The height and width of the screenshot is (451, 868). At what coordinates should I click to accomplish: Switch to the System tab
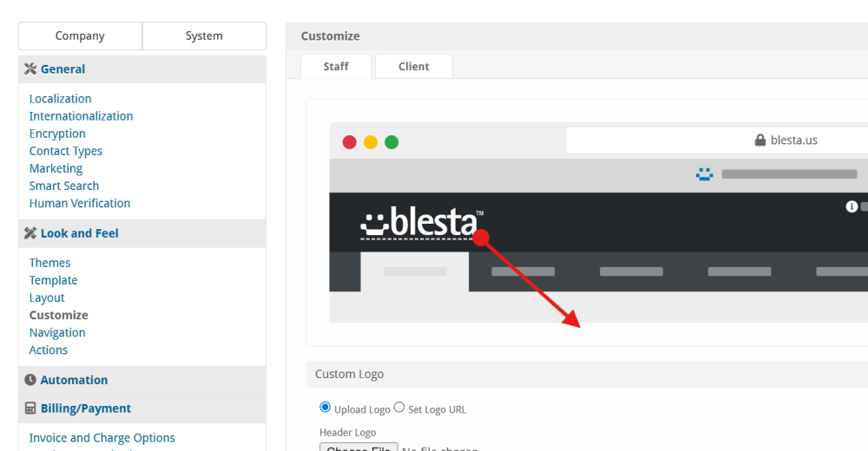click(204, 36)
